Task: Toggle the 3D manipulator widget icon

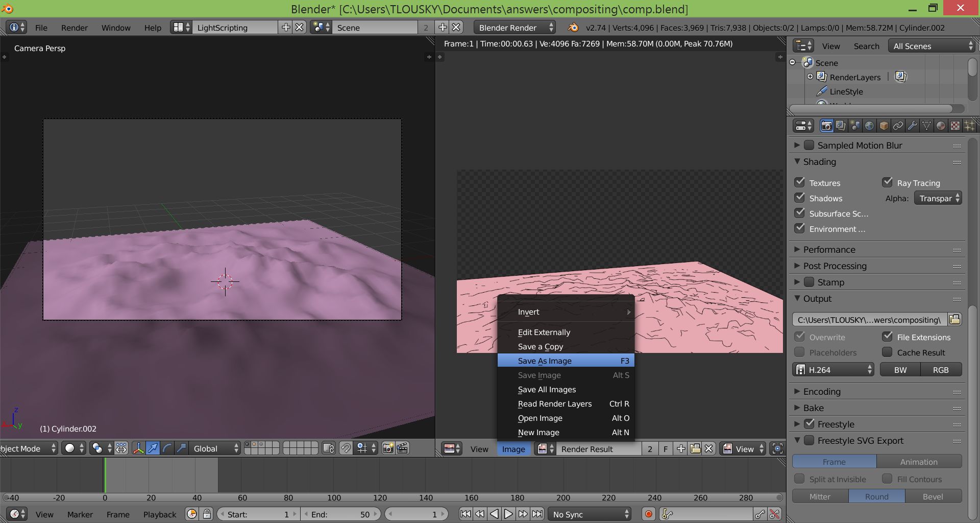Action: tap(138, 448)
